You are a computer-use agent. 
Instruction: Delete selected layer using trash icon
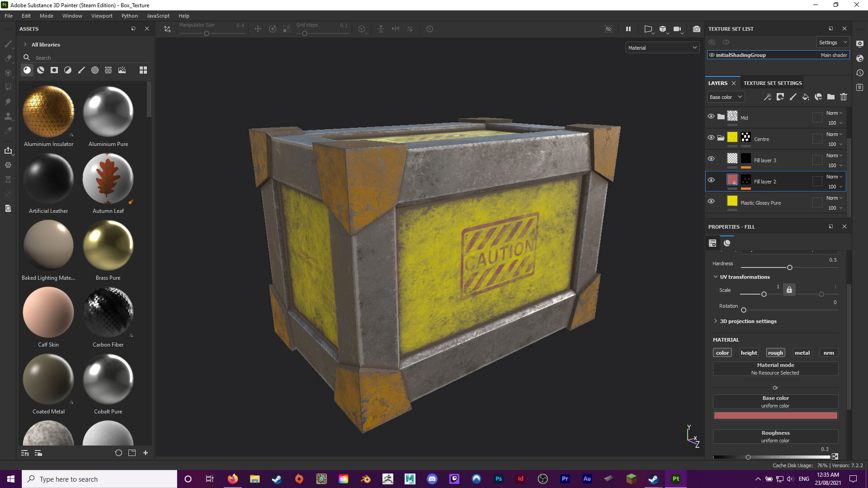(x=844, y=97)
